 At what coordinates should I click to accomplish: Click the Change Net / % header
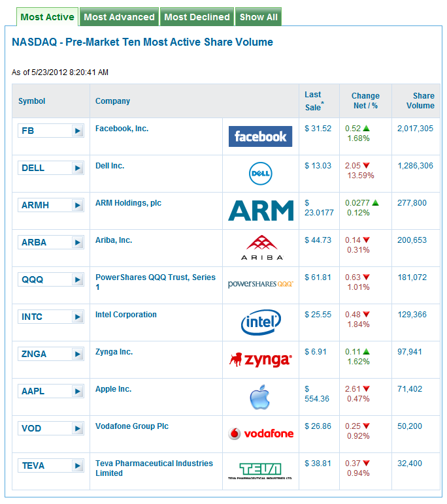click(x=365, y=101)
